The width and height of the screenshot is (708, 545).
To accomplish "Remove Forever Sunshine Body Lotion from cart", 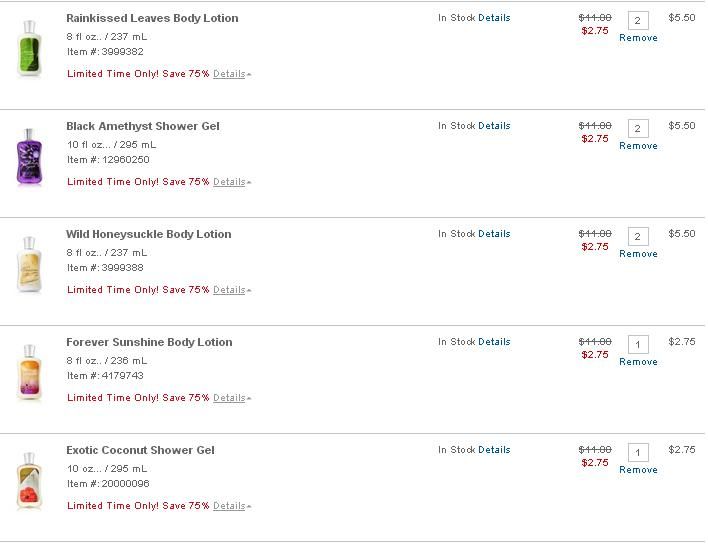I will 638,362.
